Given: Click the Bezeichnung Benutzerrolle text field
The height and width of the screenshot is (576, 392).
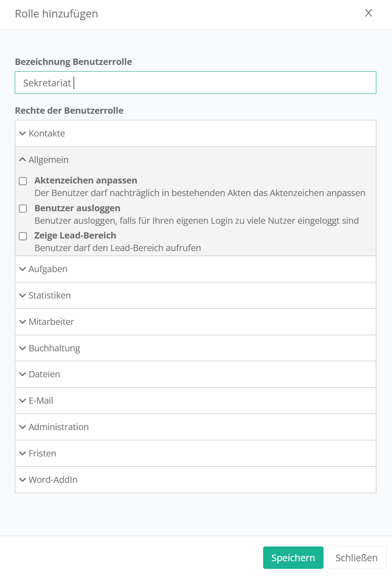Looking at the screenshot, I should (x=195, y=83).
